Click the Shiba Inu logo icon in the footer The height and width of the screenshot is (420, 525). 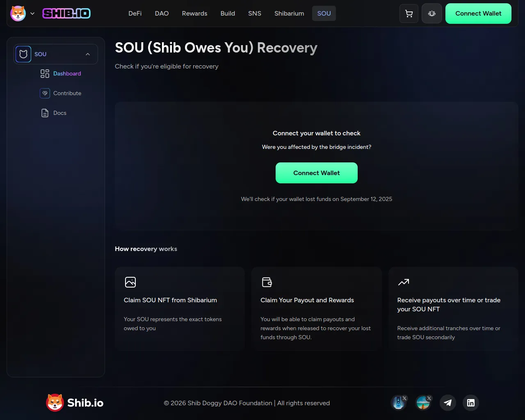pos(55,403)
